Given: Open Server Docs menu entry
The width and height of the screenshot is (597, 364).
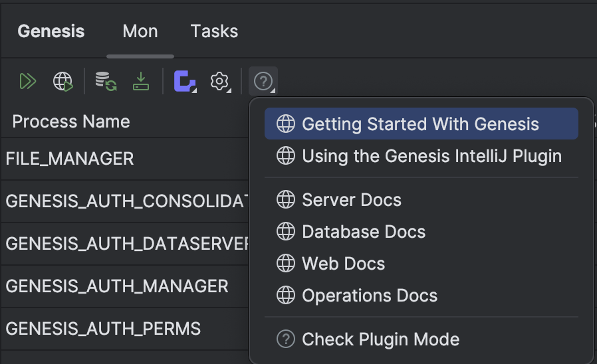Looking at the screenshot, I should 421,200.
